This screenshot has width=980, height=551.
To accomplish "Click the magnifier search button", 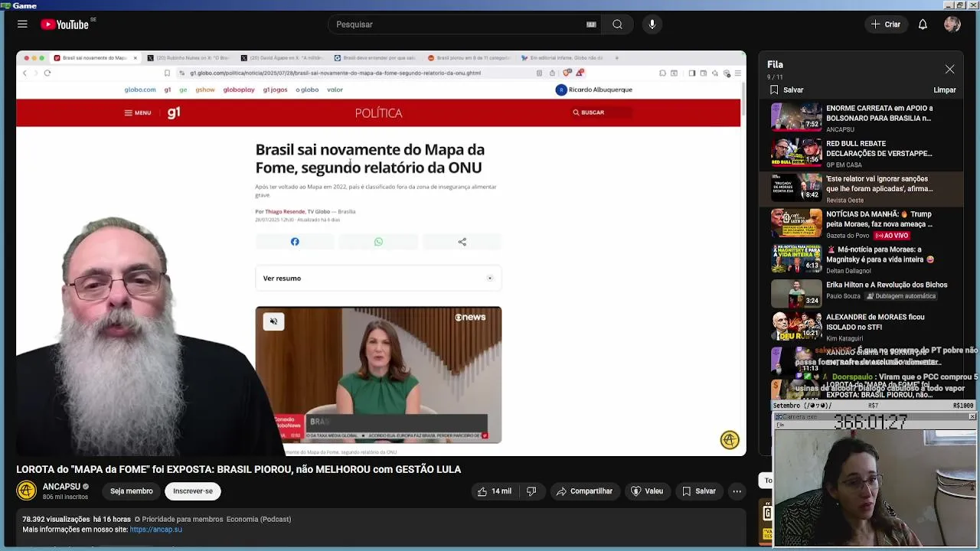I will click(617, 24).
